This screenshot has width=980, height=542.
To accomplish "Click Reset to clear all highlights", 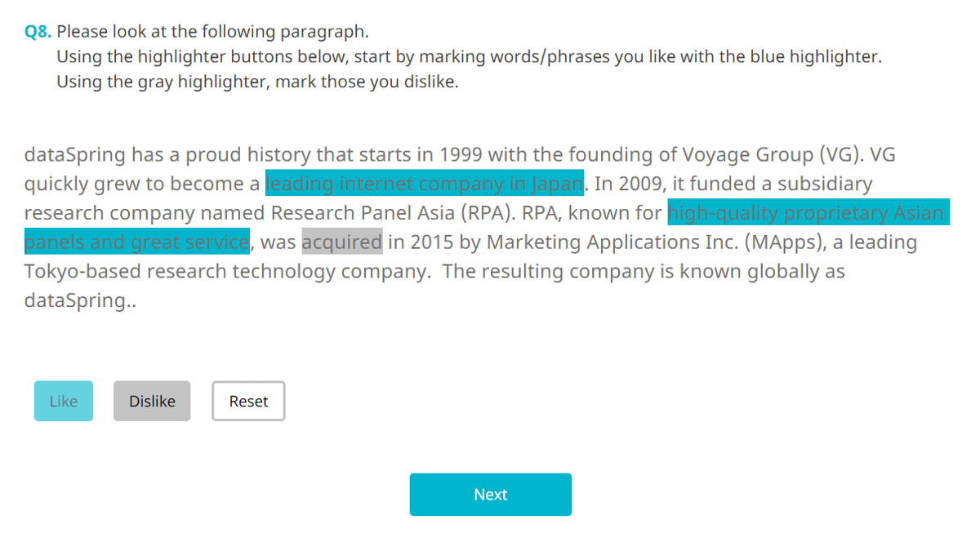I will point(247,401).
